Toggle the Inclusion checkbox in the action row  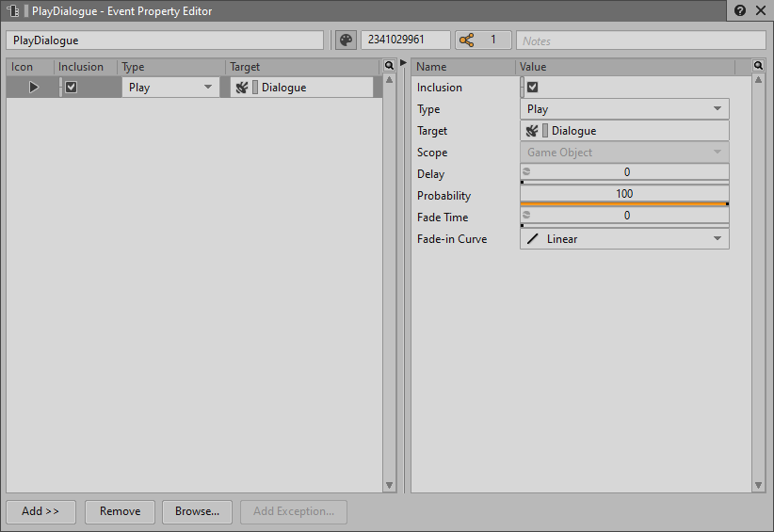[x=71, y=88]
